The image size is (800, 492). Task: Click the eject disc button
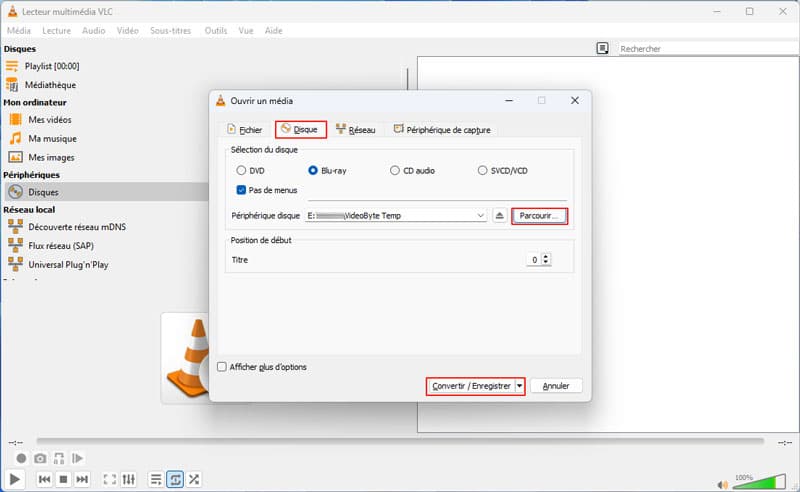[x=499, y=216]
